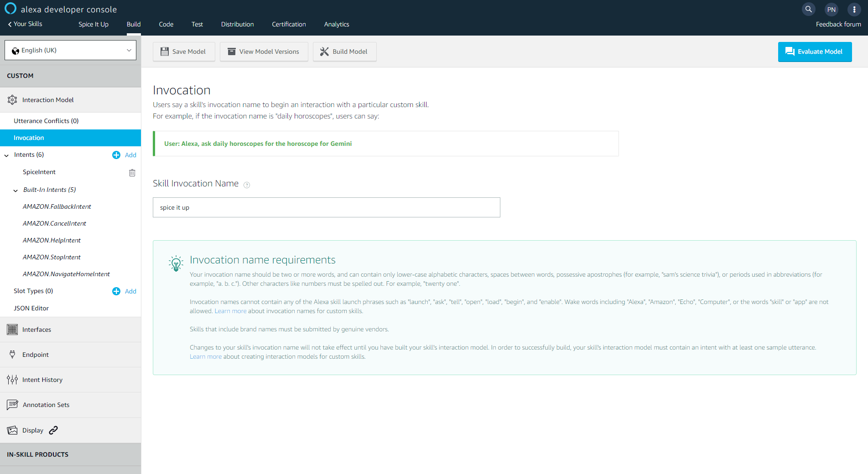This screenshot has height=474, width=868.
Task: Click the Spice It Up skill name
Action: pyautogui.click(x=94, y=24)
